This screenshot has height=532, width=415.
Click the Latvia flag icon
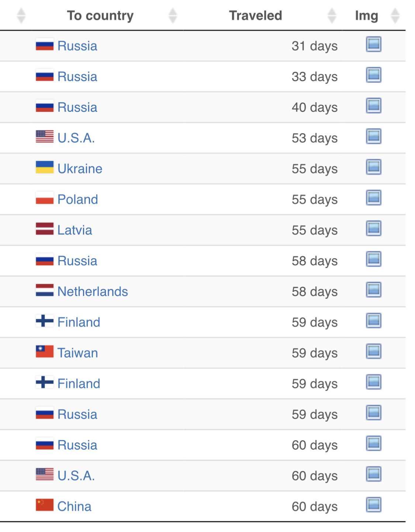coord(45,228)
